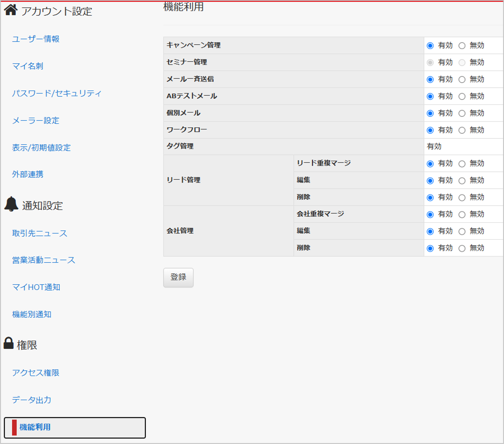Image resolution: width=504 pixels, height=444 pixels.
Task: Set ワークフロー to 有効
Action: (x=430, y=130)
